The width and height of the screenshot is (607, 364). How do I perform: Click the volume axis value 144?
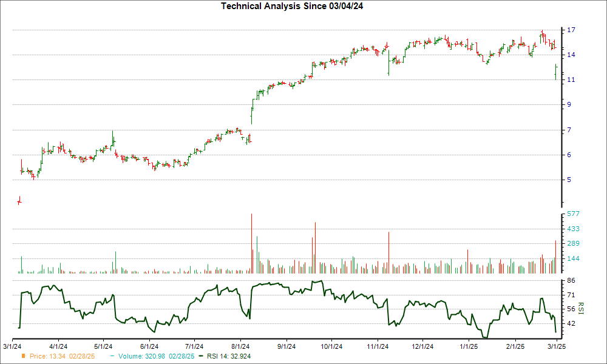click(574, 258)
